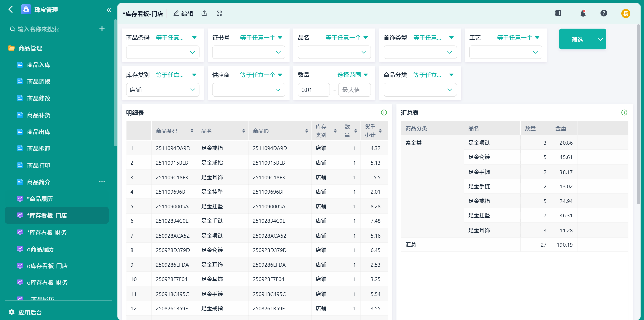Open *商品履历 dashboard in the sidebar

click(57, 199)
